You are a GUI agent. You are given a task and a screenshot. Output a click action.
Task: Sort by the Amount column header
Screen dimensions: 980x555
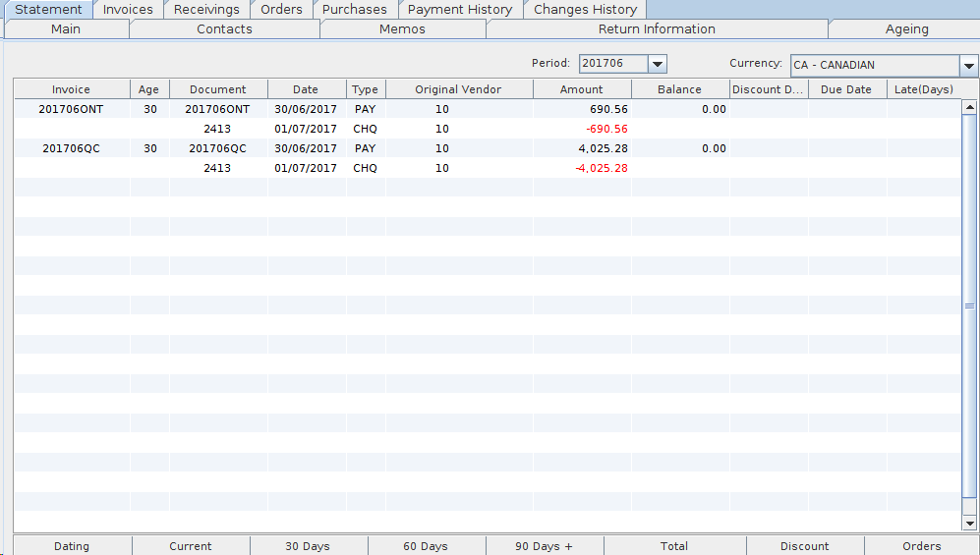pyautogui.click(x=582, y=89)
